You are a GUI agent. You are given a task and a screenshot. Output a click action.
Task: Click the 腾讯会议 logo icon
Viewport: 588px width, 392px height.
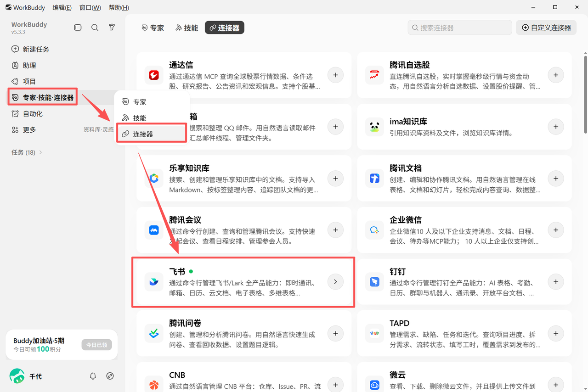click(154, 230)
